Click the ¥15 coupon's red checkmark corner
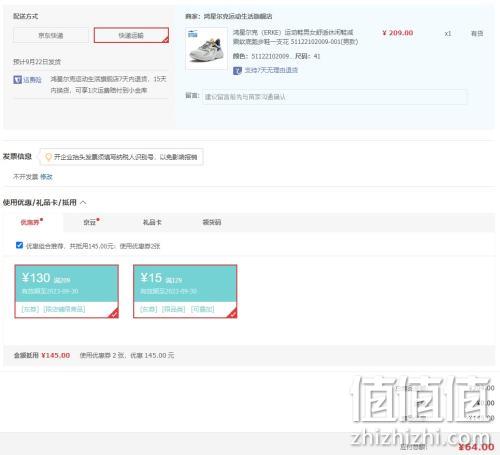 (x=232, y=313)
